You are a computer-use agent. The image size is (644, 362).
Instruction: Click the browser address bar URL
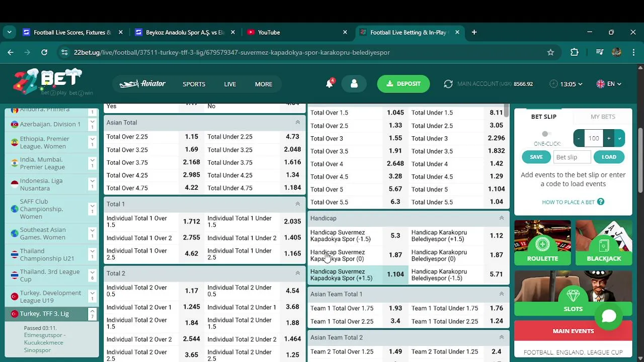point(231,52)
